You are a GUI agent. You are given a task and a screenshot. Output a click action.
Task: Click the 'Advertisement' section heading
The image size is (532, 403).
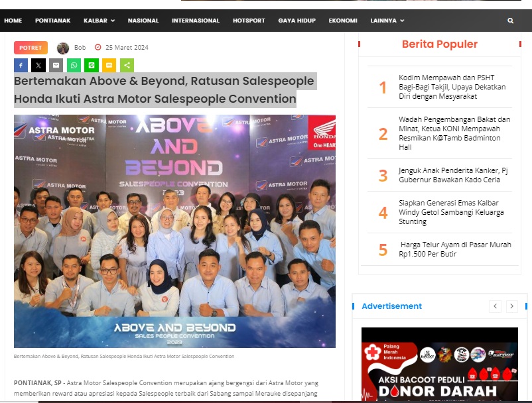click(x=392, y=306)
